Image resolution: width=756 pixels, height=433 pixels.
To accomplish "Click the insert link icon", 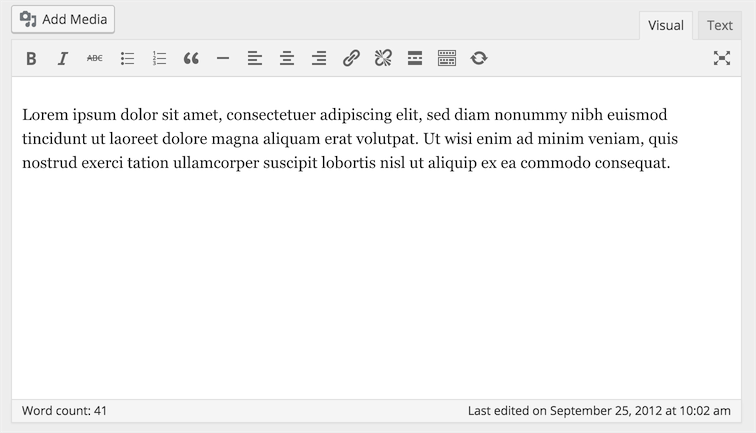I will point(351,59).
